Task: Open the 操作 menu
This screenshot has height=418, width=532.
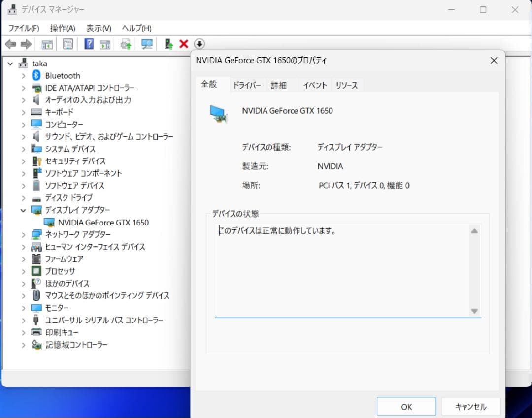Action: tap(62, 28)
